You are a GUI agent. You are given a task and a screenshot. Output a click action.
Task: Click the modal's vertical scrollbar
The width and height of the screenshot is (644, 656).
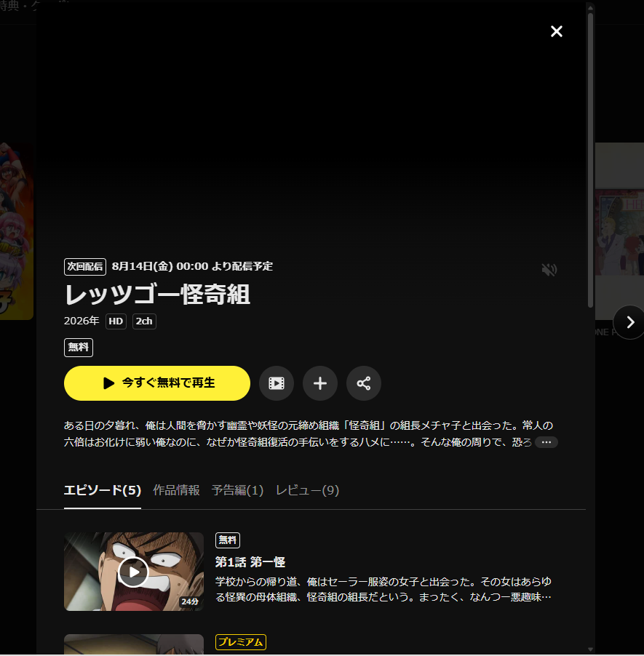[590, 159]
